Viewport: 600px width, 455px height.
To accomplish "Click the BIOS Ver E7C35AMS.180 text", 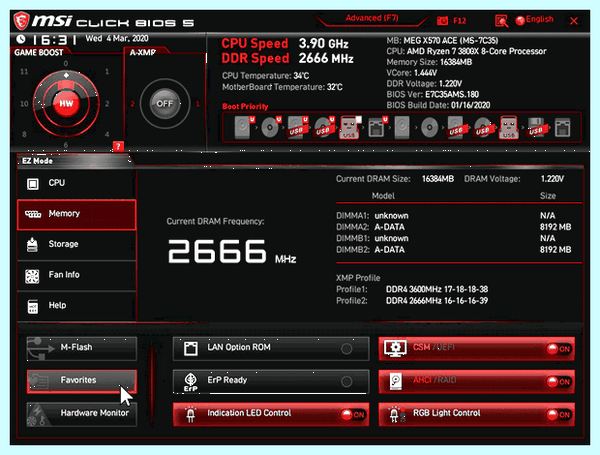I will 432,95.
